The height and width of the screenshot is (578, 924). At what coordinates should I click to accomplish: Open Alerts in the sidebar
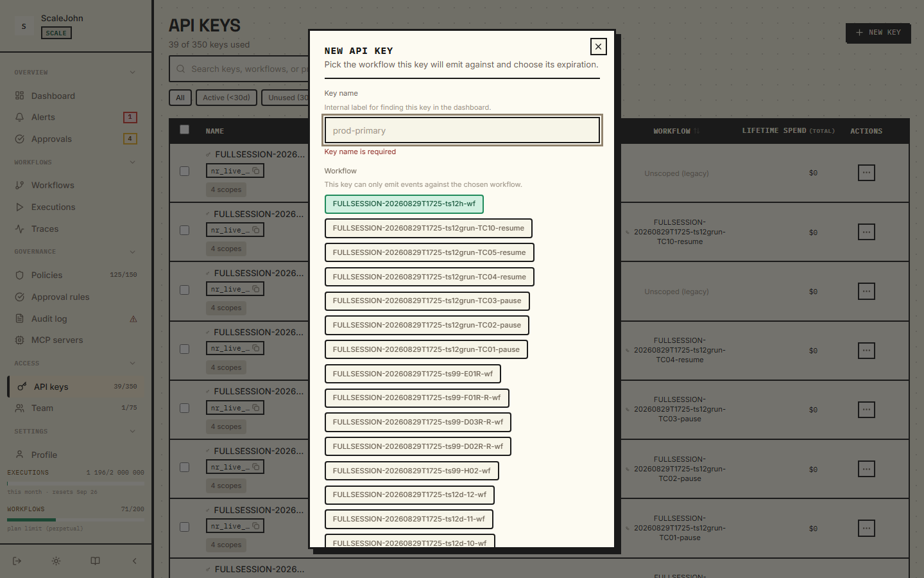pos(76,117)
